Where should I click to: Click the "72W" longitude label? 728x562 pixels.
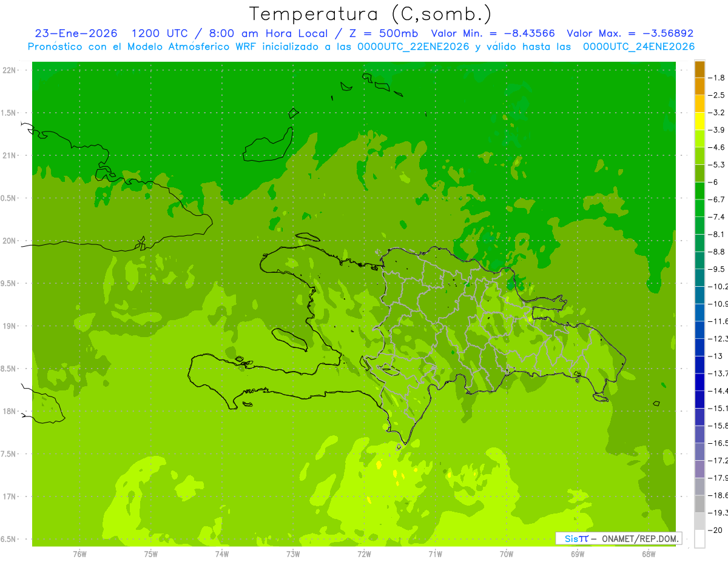pyautogui.click(x=364, y=554)
